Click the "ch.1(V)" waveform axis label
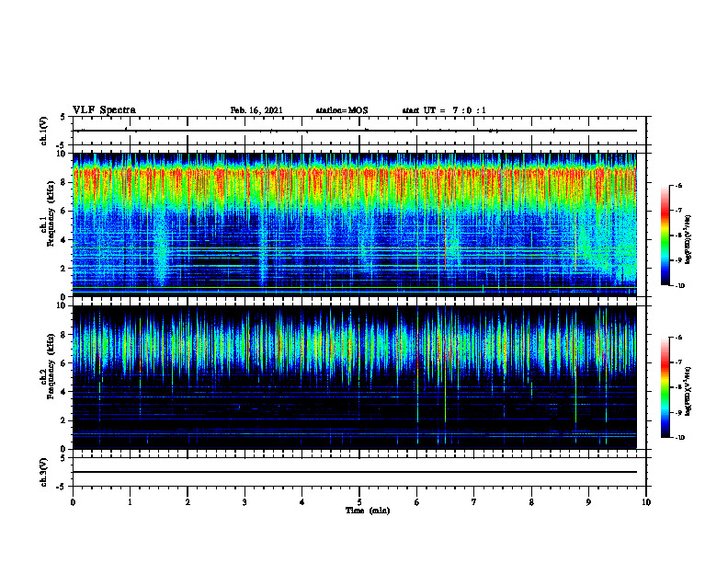This screenshot has height=563, width=728. tap(44, 131)
